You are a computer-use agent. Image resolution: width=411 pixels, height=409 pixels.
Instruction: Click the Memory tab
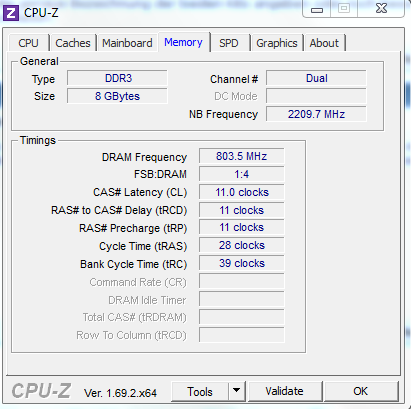tap(184, 42)
